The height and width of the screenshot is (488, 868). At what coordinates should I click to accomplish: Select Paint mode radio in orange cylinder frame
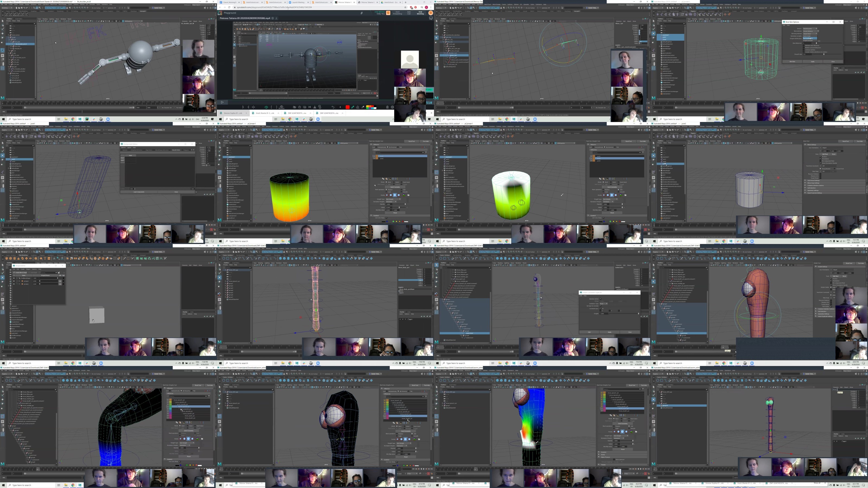pos(386,182)
